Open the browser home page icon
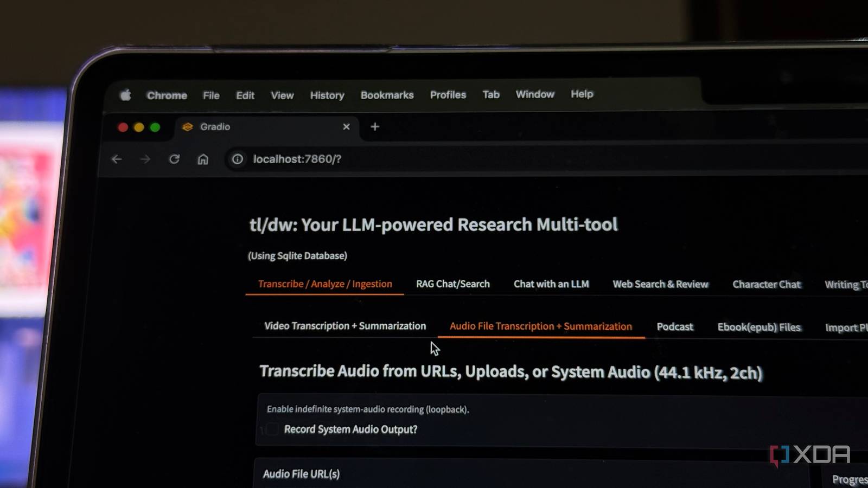 203,159
